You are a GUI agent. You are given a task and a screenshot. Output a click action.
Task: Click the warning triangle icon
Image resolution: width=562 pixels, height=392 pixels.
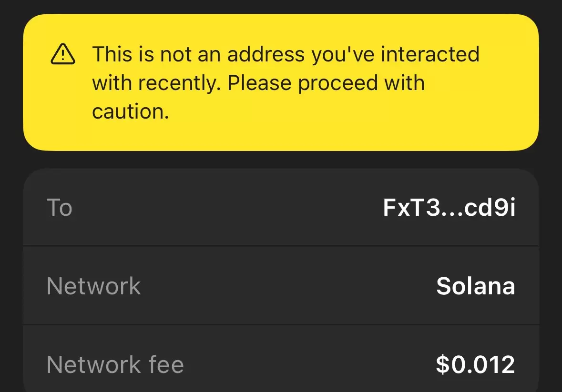pyautogui.click(x=63, y=54)
